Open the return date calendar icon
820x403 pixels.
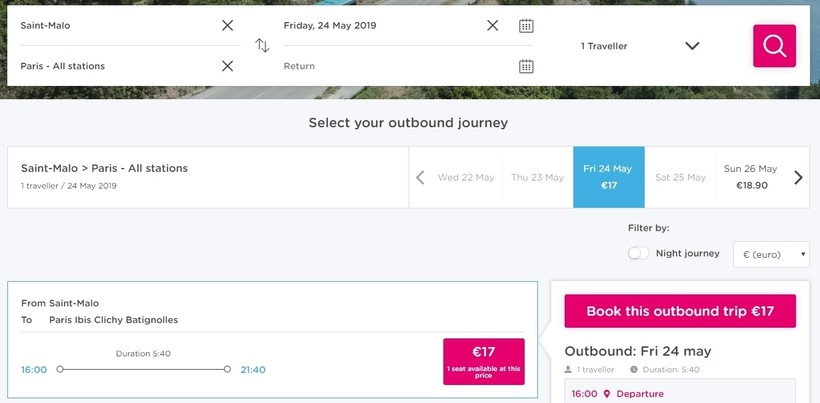pyautogui.click(x=526, y=66)
